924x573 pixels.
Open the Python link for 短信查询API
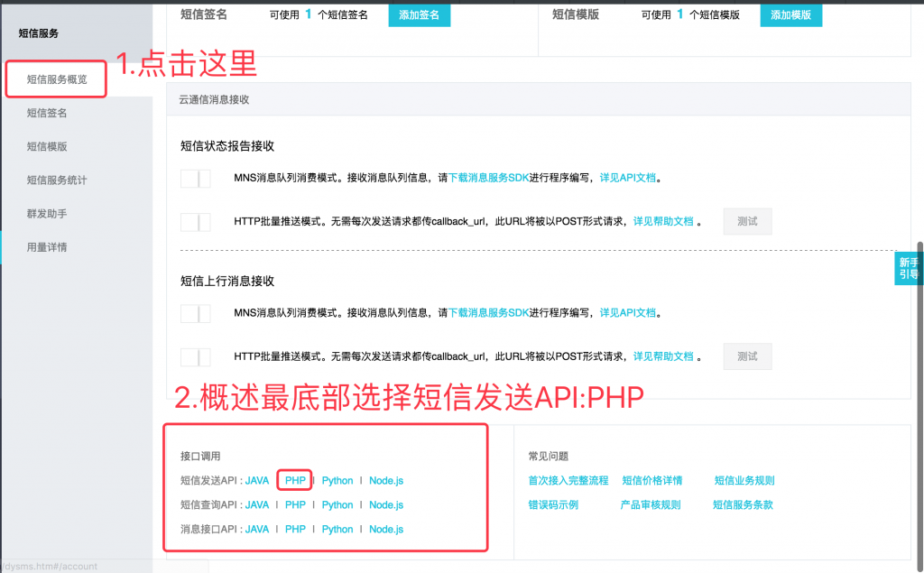337,504
